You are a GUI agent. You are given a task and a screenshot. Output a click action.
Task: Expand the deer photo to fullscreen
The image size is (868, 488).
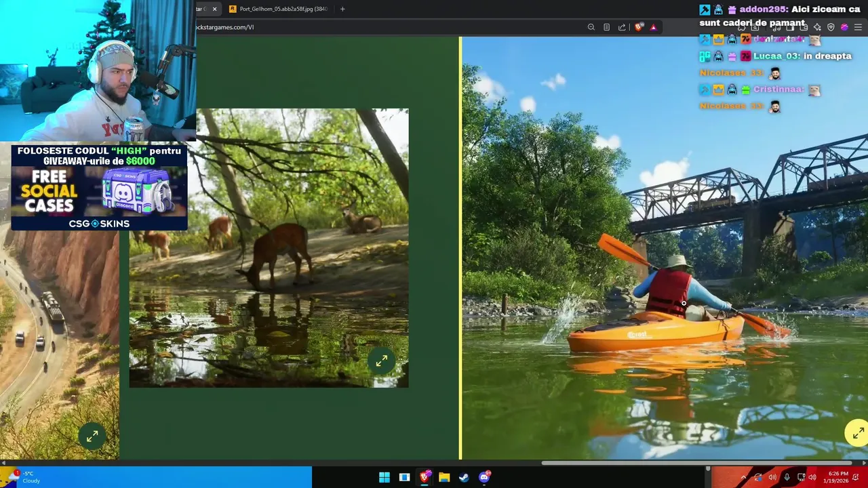pos(382,361)
